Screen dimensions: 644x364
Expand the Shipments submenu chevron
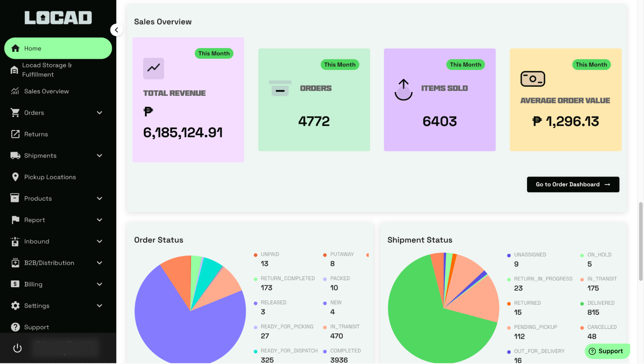tap(100, 156)
